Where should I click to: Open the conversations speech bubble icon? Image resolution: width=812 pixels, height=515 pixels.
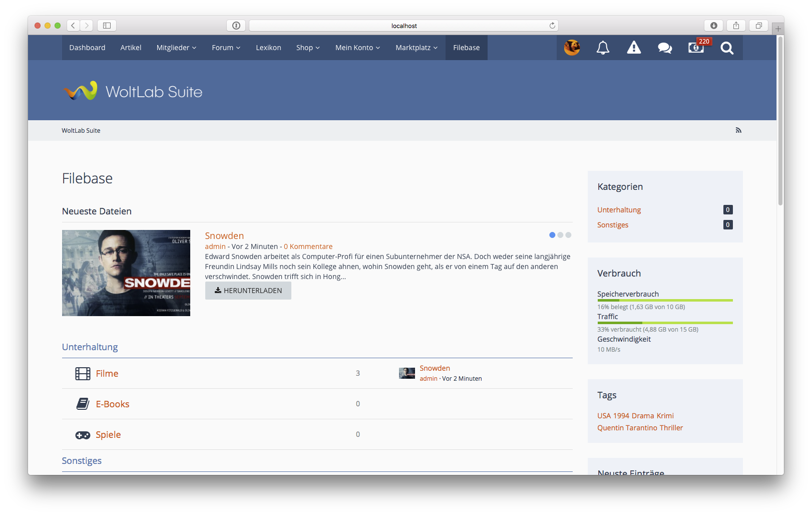tap(665, 48)
